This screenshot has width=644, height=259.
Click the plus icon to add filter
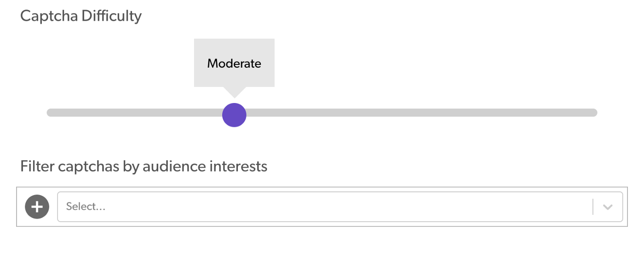pos(37,207)
